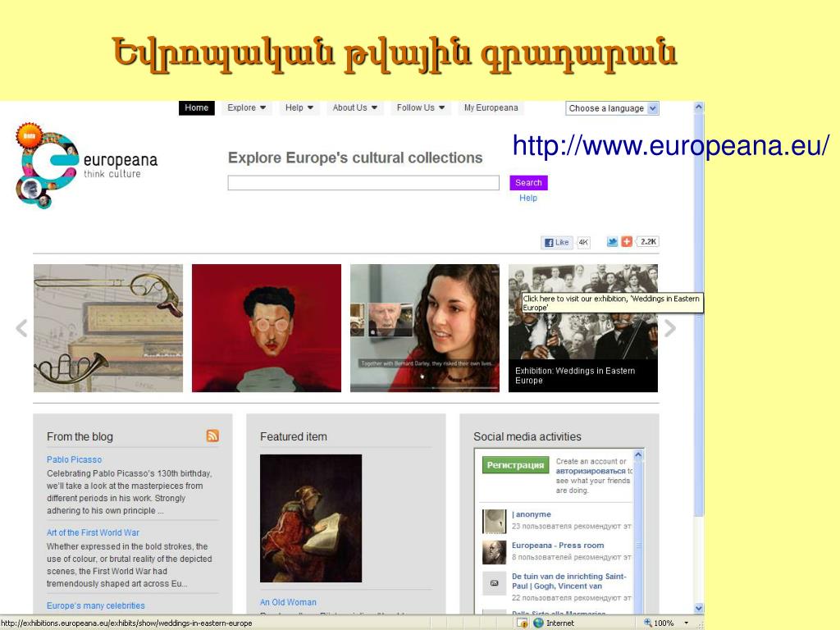Click the http://www.europeana.eu/ URL text
Viewport: 840px width, 630px height.
671,145
